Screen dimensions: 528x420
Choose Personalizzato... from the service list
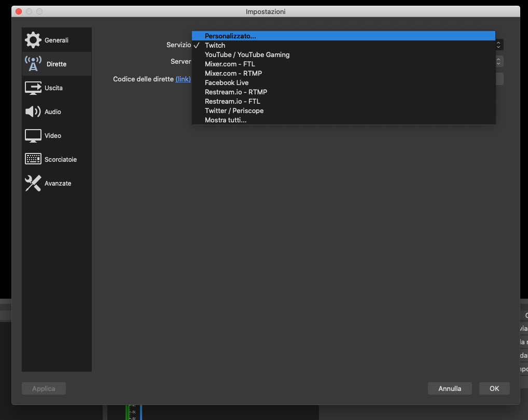pyautogui.click(x=343, y=36)
